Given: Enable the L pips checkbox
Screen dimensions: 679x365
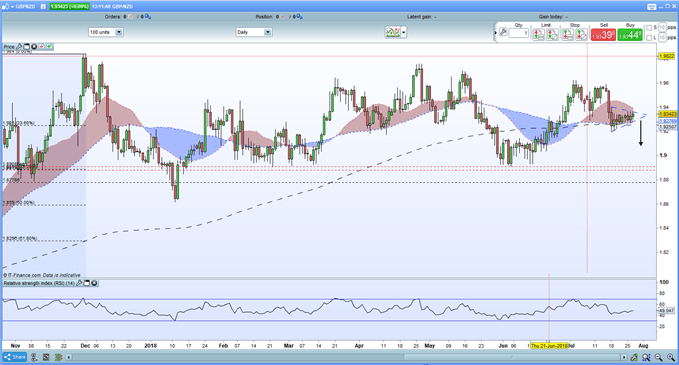Looking at the screenshot, I should pyautogui.click(x=649, y=38).
